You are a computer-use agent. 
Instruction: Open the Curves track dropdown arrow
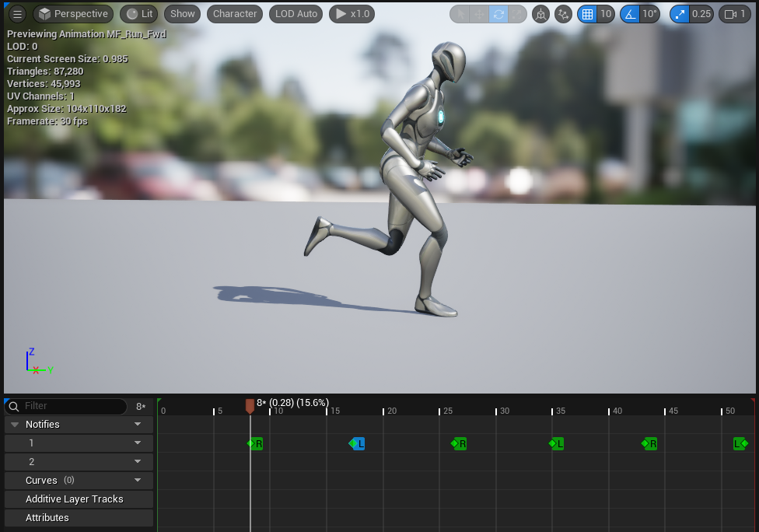pos(138,481)
